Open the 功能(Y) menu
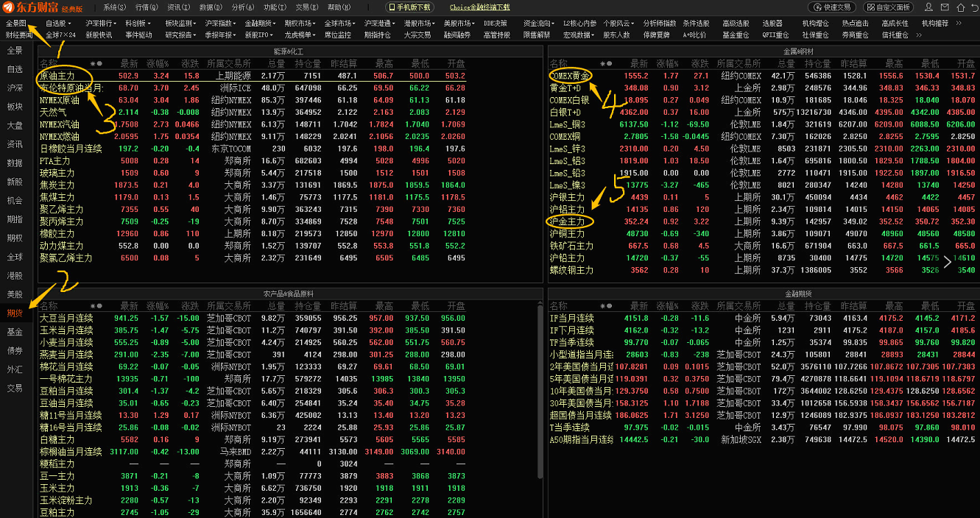This screenshot has width=980, height=518. [x=275, y=7]
